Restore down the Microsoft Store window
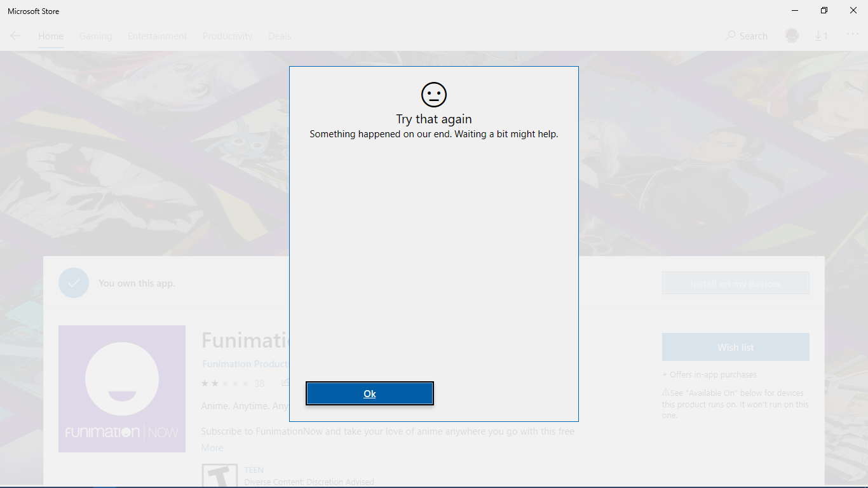 (x=824, y=10)
